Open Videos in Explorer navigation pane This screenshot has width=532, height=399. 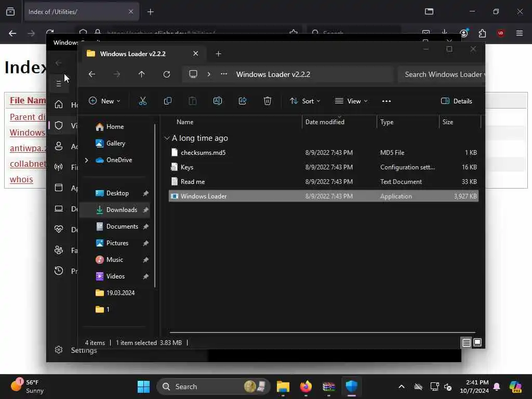115,276
